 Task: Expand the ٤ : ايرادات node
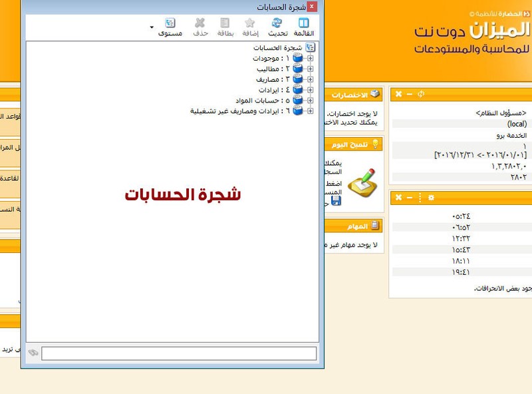click(310, 90)
